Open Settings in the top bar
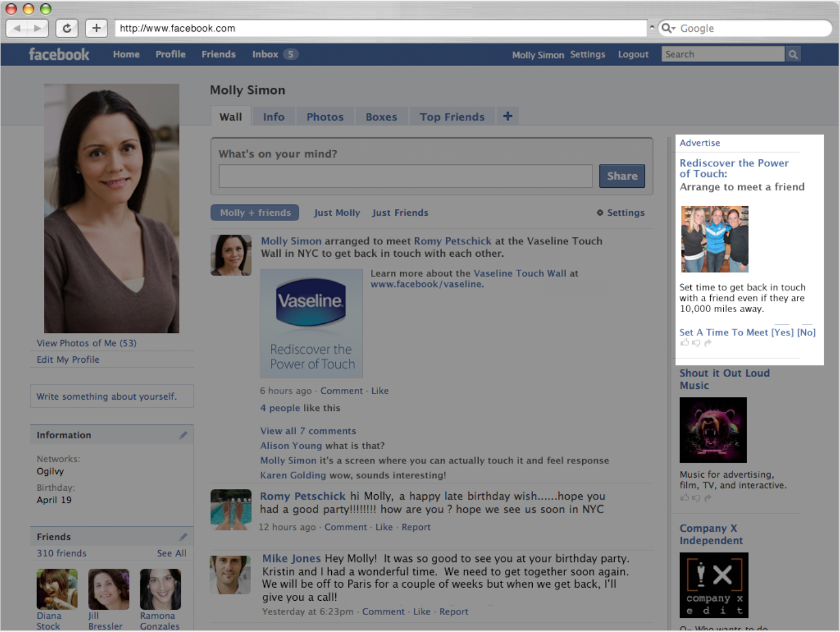840x632 pixels. tap(588, 54)
